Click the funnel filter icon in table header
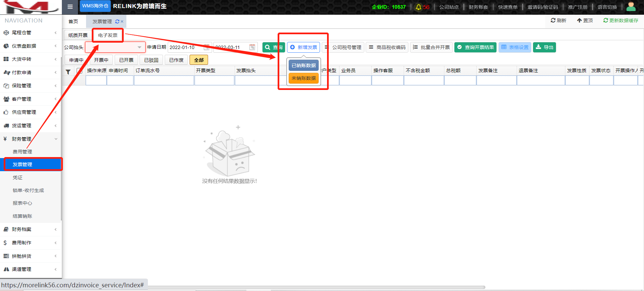 tap(68, 72)
